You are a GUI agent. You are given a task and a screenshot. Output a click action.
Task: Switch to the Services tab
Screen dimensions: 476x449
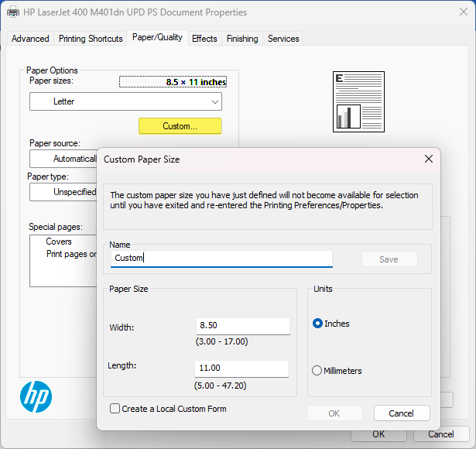pos(283,39)
